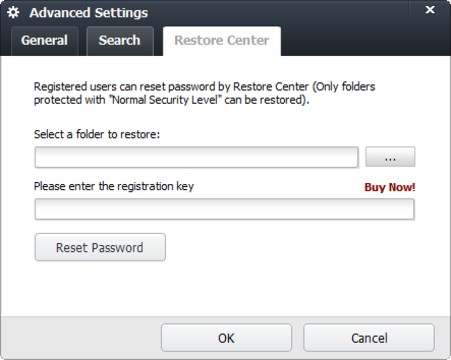Click the 'Please enter the registration key' label

click(x=114, y=186)
